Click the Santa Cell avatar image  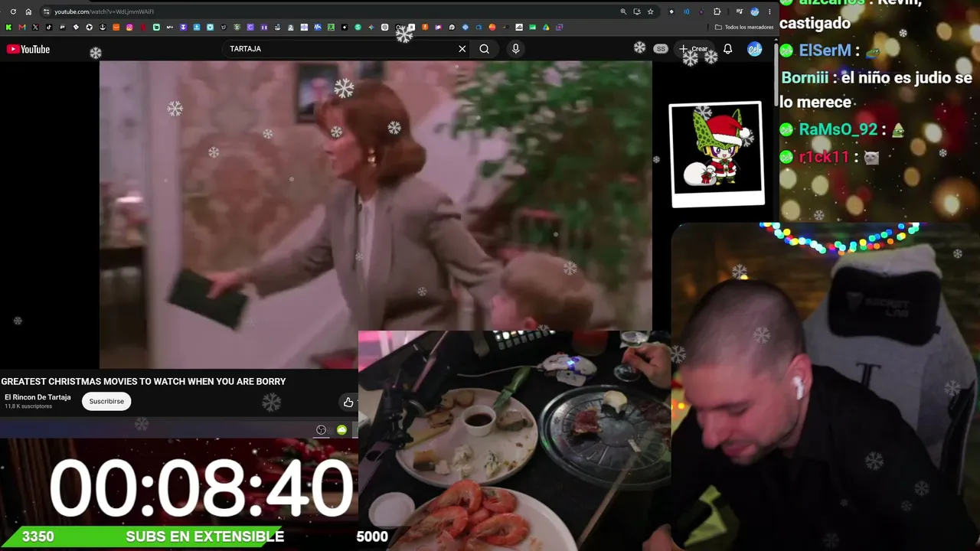717,153
